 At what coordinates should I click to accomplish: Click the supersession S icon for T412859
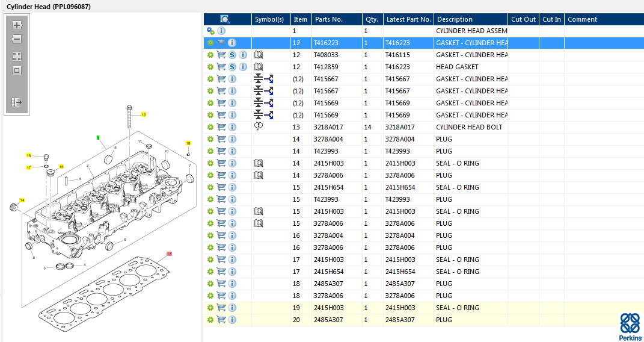[x=232, y=67]
